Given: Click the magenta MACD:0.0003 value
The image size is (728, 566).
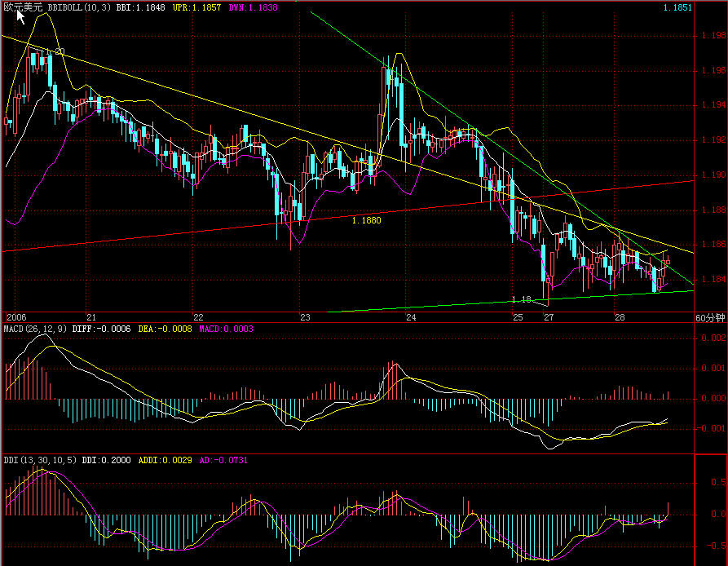Looking at the screenshot, I should (226, 329).
